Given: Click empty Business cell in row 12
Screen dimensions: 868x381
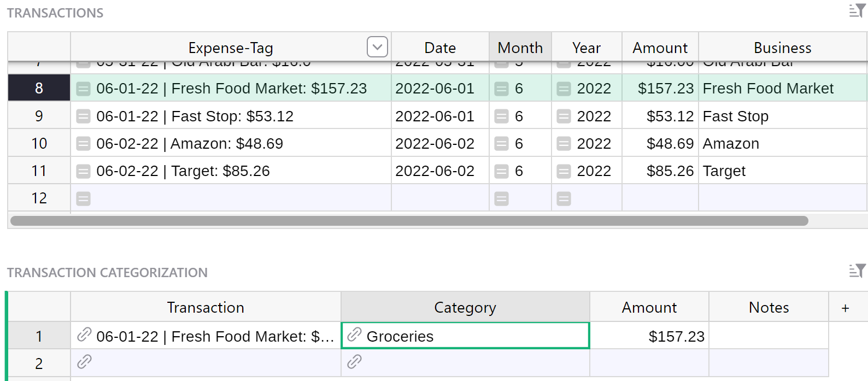Looking at the screenshot, I should pos(783,198).
